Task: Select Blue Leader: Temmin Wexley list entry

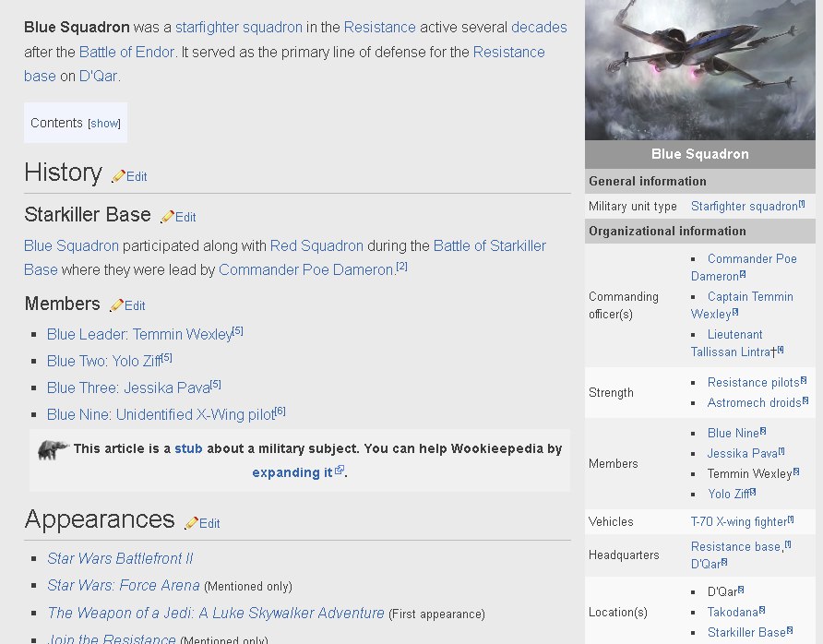Action: (x=139, y=334)
